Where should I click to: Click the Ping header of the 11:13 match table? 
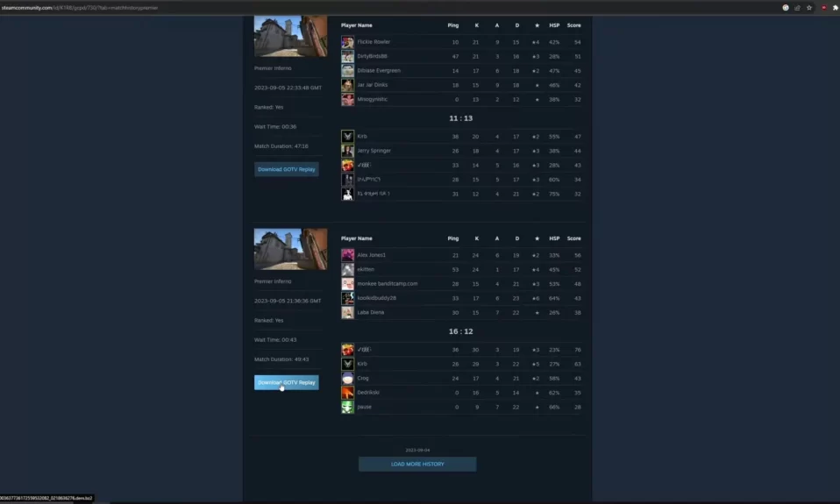pyautogui.click(x=453, y=25)
